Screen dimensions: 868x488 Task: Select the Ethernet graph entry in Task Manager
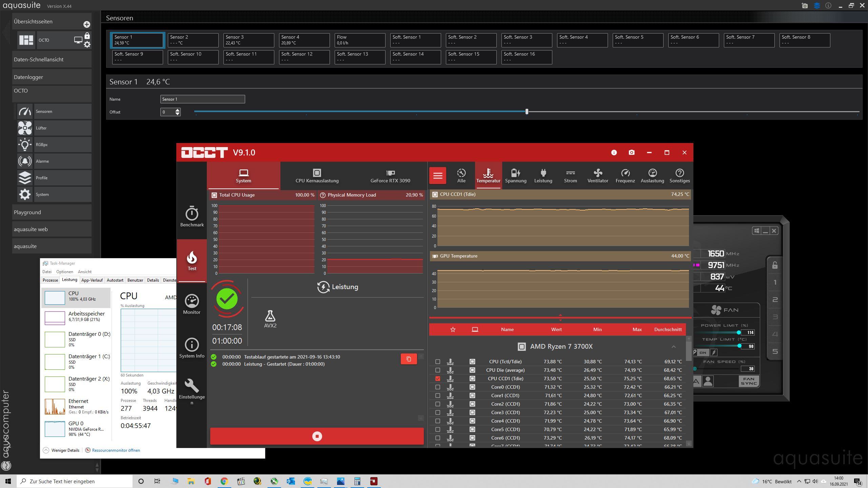point(77,406)
